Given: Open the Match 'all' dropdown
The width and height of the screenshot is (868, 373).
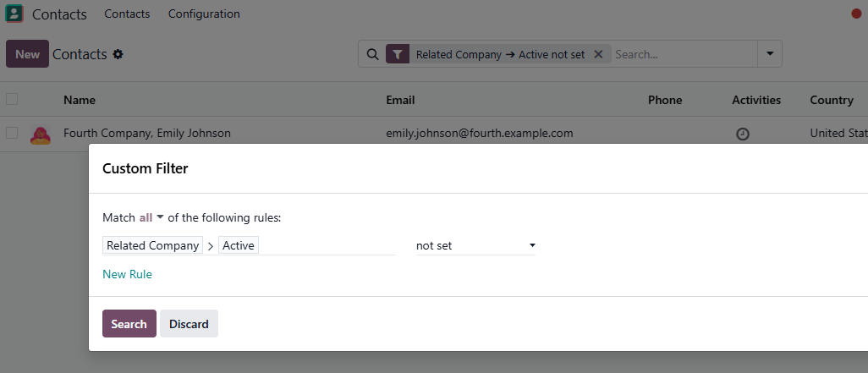Looking at the screenshot, I should pyautogui.click(x=151, y=217).
